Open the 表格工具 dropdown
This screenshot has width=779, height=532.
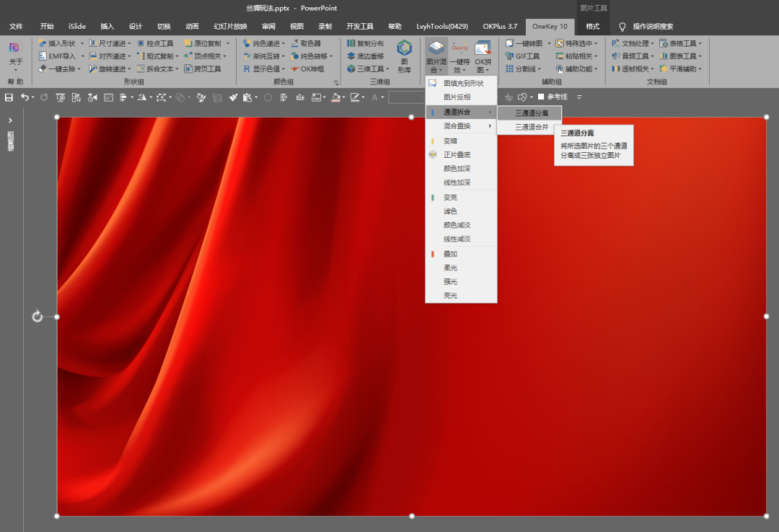pyautogui.click(x=700, y=43)
